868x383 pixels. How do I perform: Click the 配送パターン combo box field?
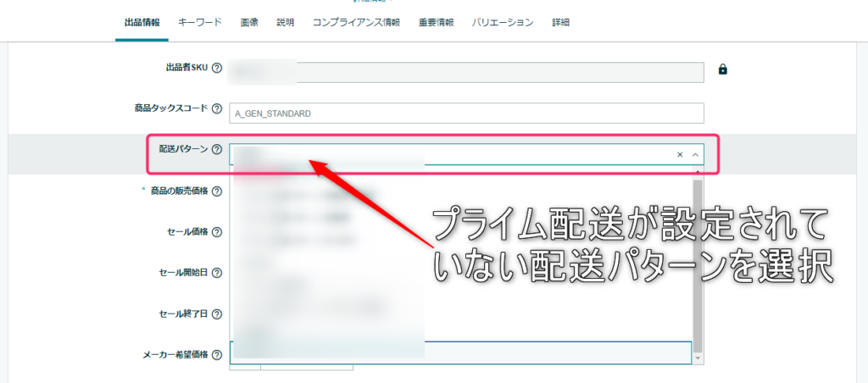click(x=466, y=154)
